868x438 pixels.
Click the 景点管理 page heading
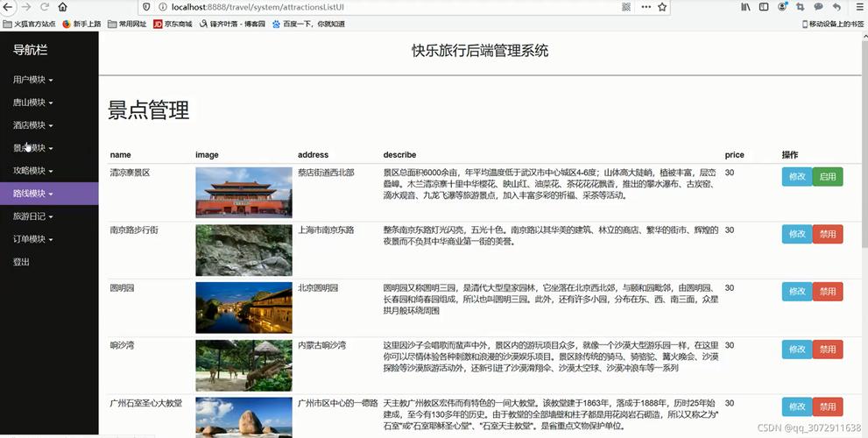pos(148,110)
